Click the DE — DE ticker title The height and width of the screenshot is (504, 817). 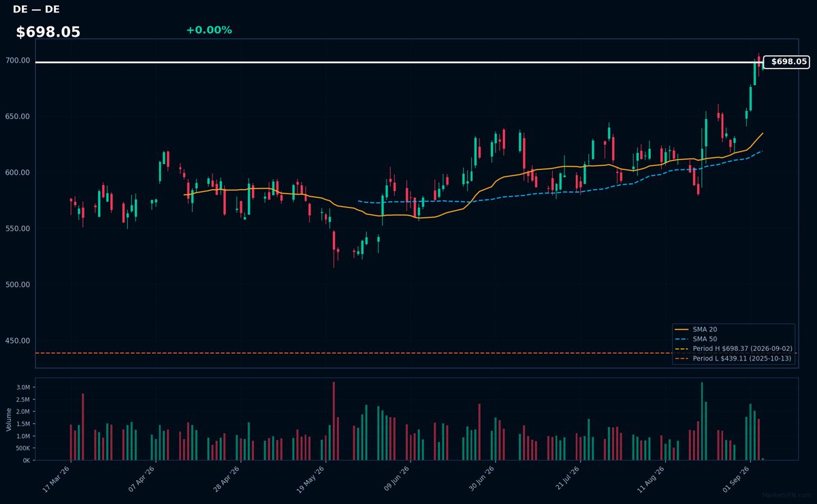(x=37, y=9)
